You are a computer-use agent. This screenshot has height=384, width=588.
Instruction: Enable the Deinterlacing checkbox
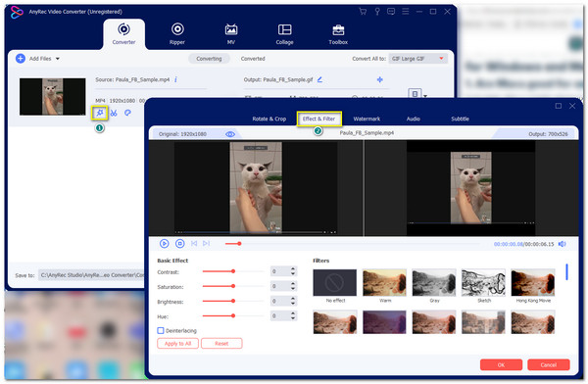coord(161,330)
